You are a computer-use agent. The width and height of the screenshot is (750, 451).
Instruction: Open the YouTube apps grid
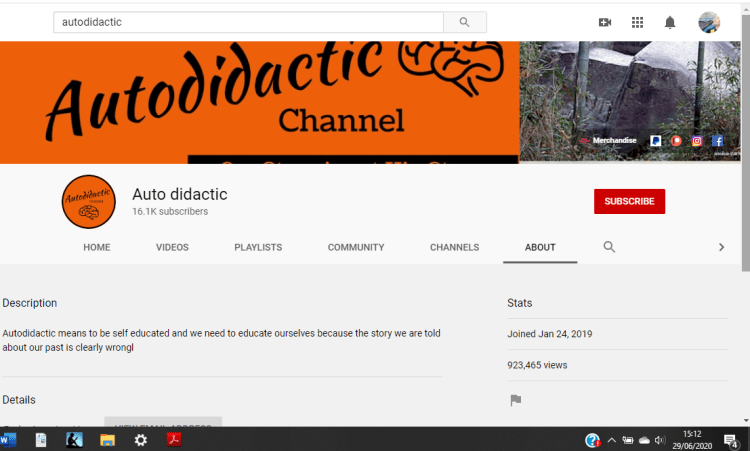click(637, 22)
